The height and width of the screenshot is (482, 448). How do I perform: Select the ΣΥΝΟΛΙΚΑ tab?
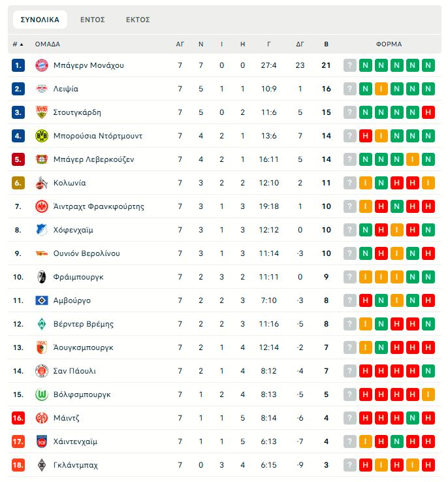40,20
